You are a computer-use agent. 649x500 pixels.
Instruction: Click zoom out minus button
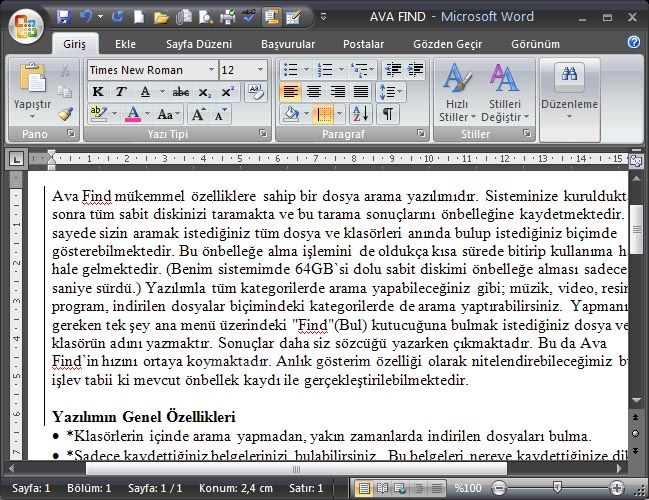tap(499, 488)
